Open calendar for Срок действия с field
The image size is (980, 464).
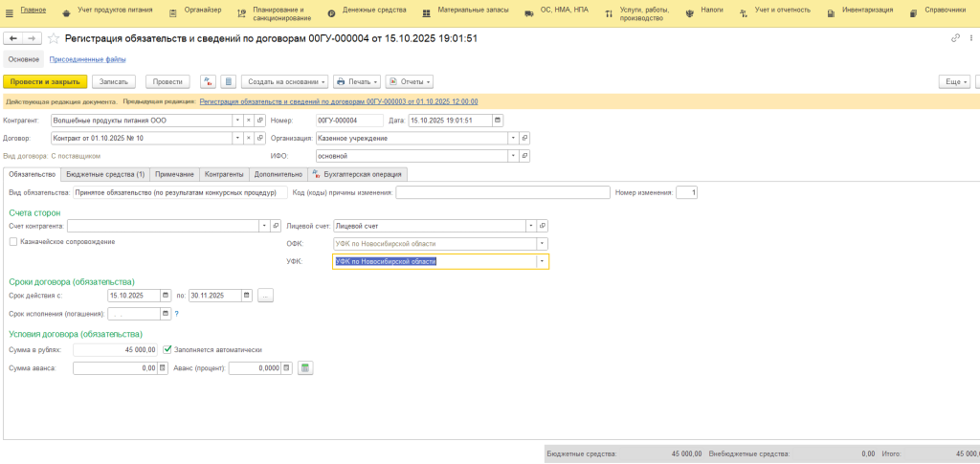click(x=167, y=296)
